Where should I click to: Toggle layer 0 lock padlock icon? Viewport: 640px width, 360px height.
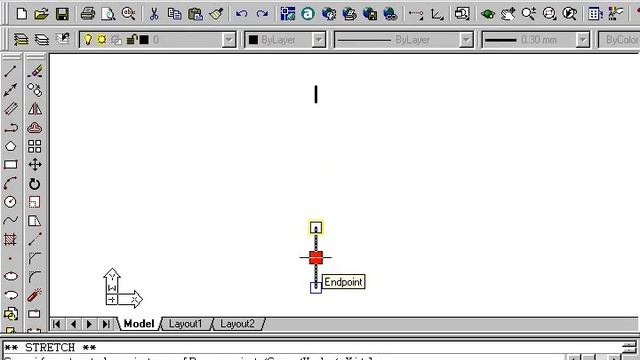[131, 40]
